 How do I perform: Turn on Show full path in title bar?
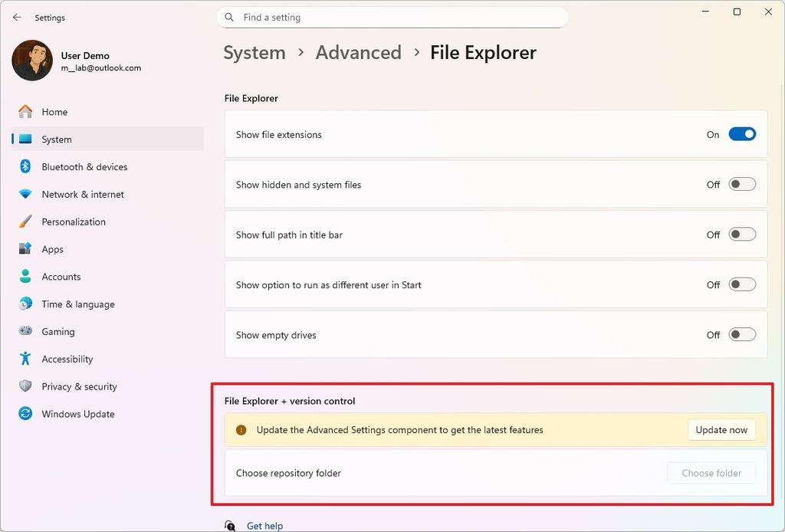(741, 235)
